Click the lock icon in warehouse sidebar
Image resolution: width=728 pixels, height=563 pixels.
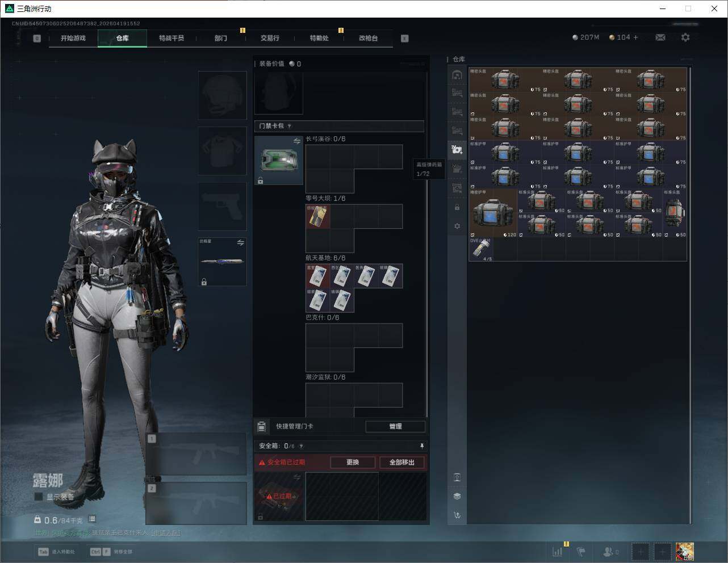(457, 207)
